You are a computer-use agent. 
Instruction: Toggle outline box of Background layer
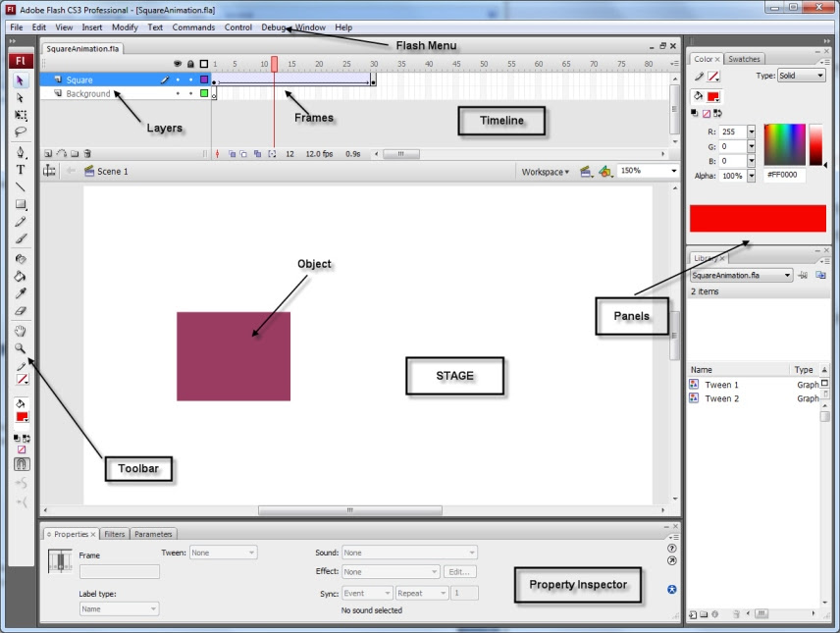204,93
